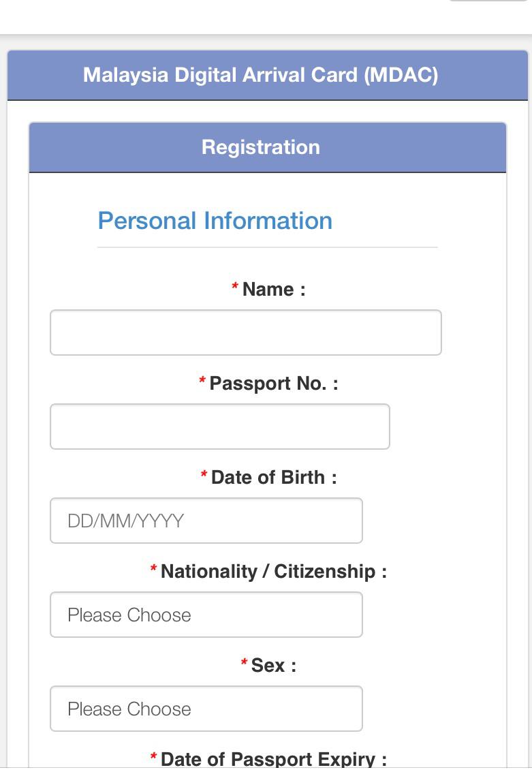The width and height of the screenshot is (532, 772).
Task: Click the 'Date of Birth :' label
Action: pos(274,478)
